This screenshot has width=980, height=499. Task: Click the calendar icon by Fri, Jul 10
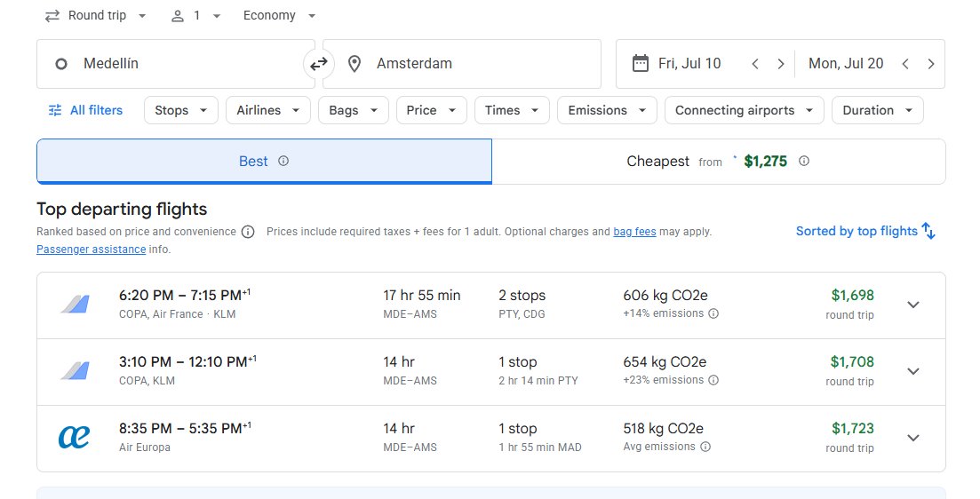[641, 64]
